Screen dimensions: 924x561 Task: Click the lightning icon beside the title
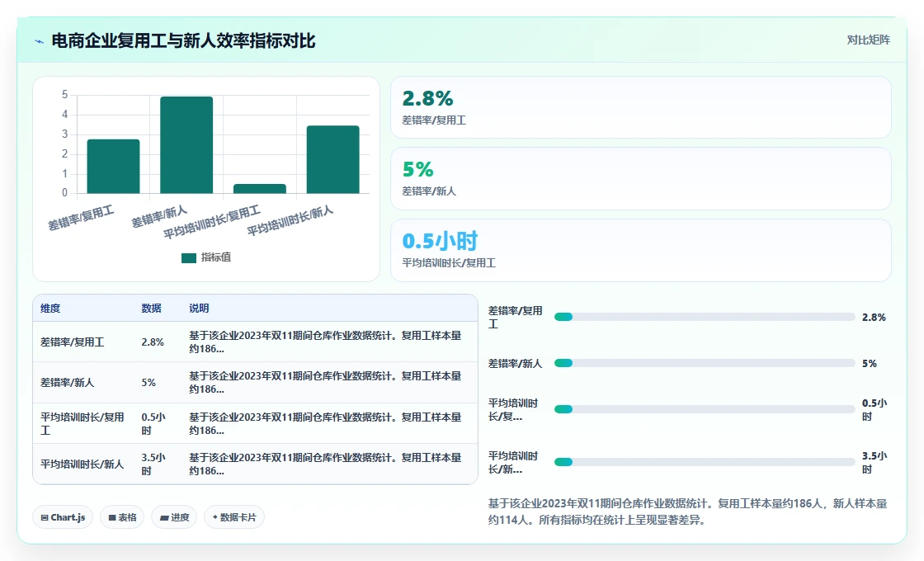pos(40,41)
